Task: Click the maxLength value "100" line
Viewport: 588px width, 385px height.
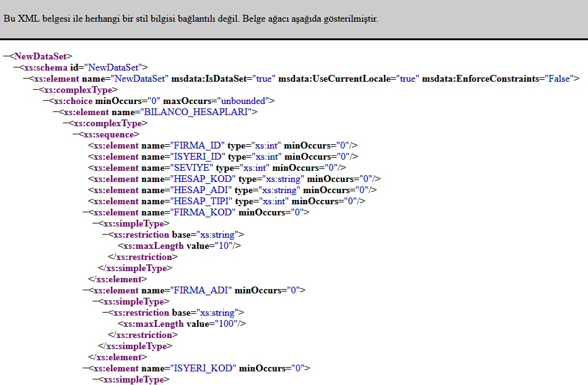Action: pyautogui.click(x=182, y=324)
